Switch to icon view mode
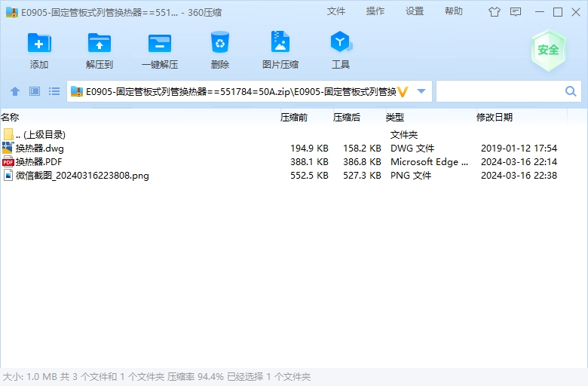 35,91
